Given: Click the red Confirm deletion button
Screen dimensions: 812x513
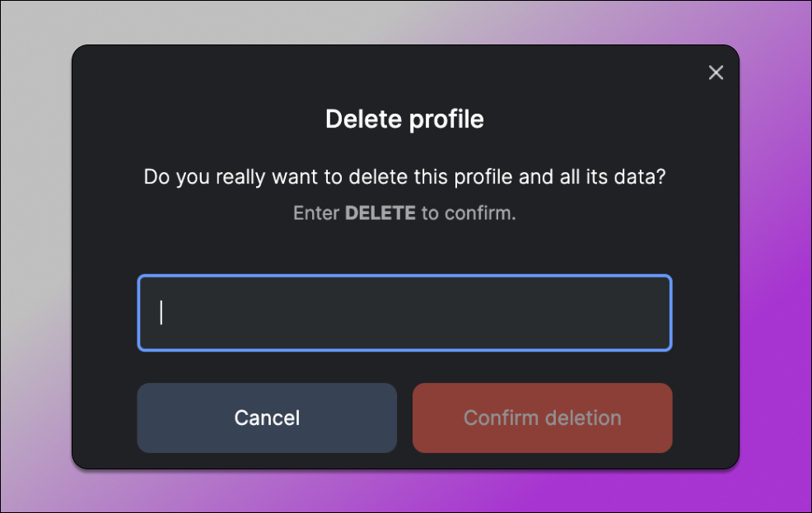Looking at the screenshot, I should tap(542, 417).
